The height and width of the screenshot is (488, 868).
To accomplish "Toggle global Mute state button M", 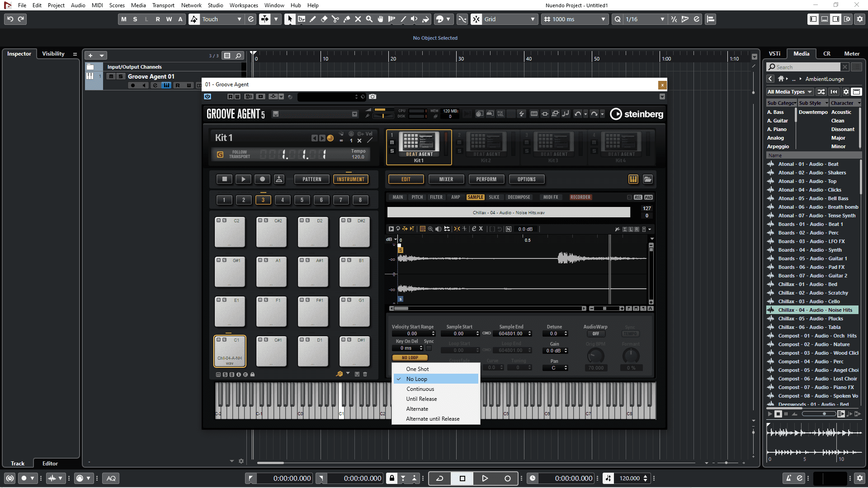I will (x=124, y=19).
